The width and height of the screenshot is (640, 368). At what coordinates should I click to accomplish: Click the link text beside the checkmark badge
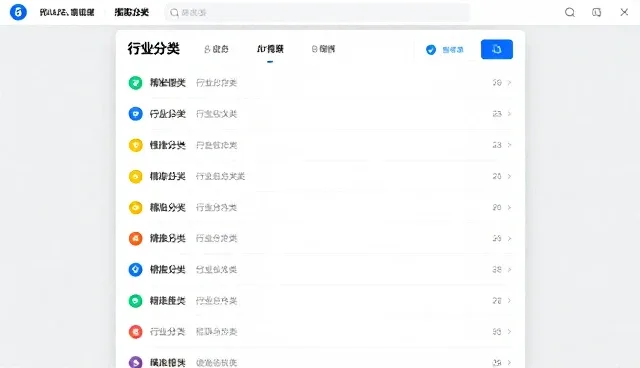[x=453, y=50]
